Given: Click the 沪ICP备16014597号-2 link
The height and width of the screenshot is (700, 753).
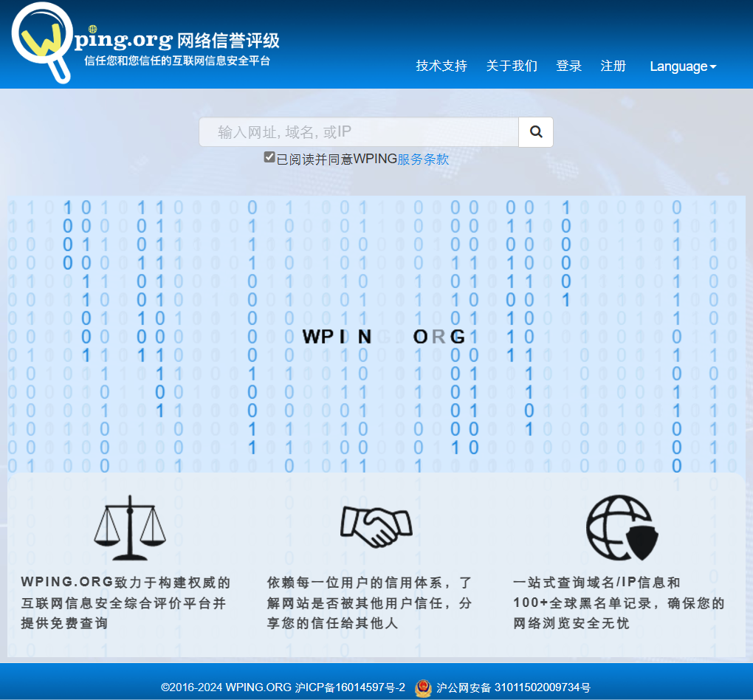Looking at the screenshot, I should tap(350, 687).
